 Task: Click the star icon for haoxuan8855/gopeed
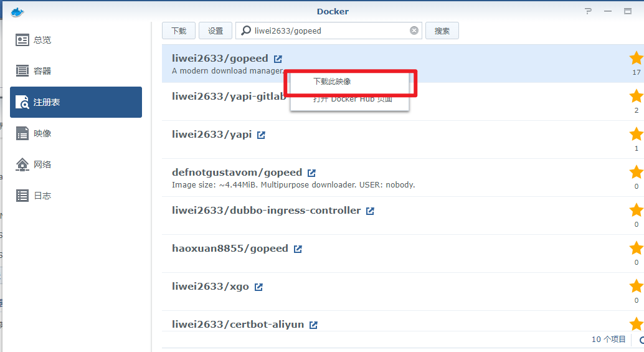(636, 248)
